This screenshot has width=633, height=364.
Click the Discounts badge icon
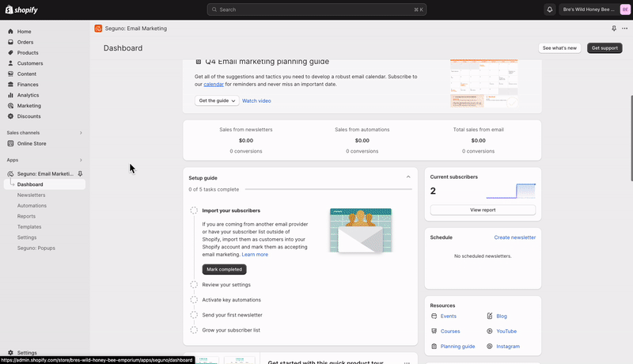point(10,116)
